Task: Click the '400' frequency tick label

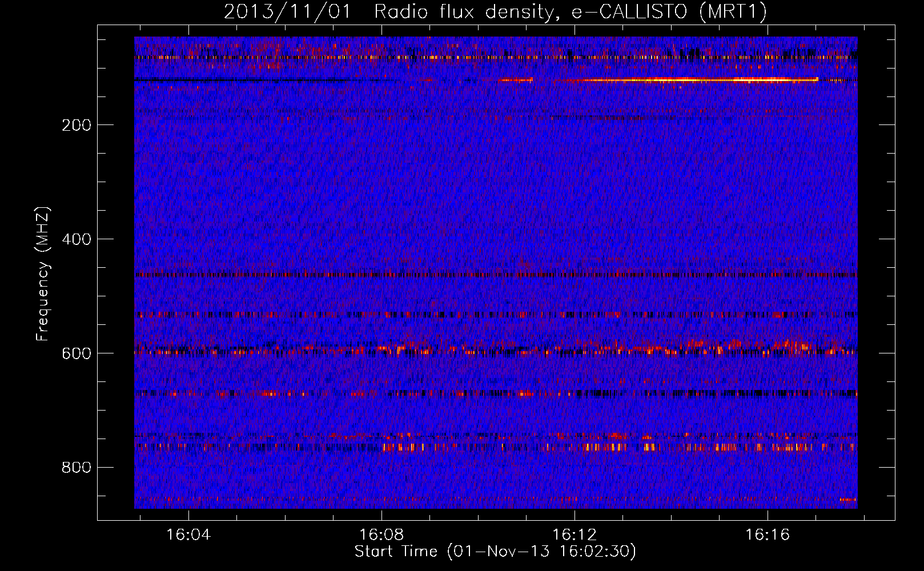Action: click(77, 239)
